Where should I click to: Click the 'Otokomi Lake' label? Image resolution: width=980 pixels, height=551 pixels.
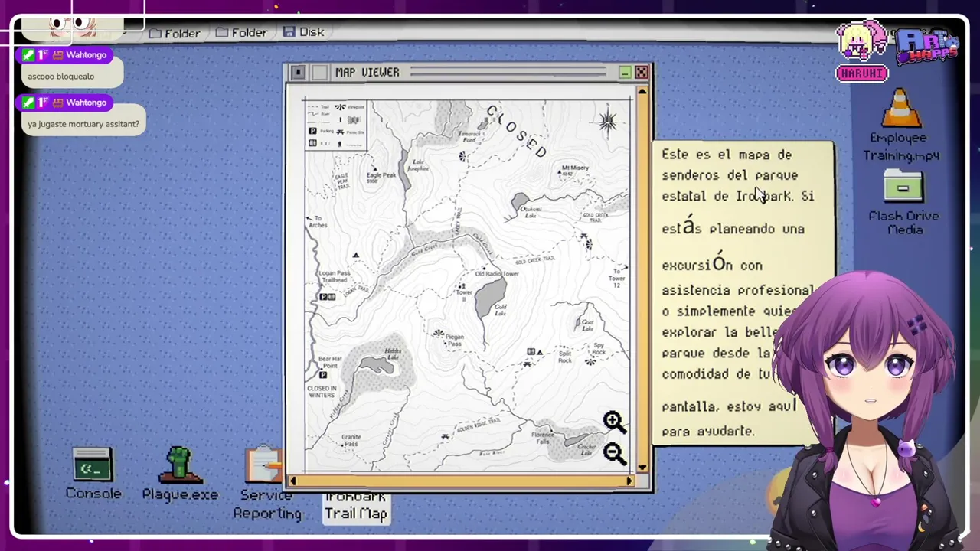tap(531, 212)
